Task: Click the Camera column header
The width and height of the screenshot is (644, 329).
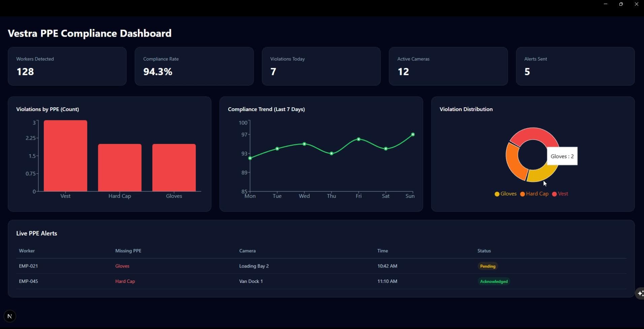Action: pos(247,251)
